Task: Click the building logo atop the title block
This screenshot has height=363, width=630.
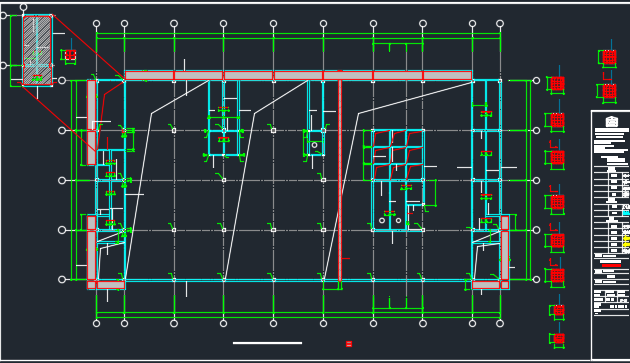Action: tap(611, 121)
